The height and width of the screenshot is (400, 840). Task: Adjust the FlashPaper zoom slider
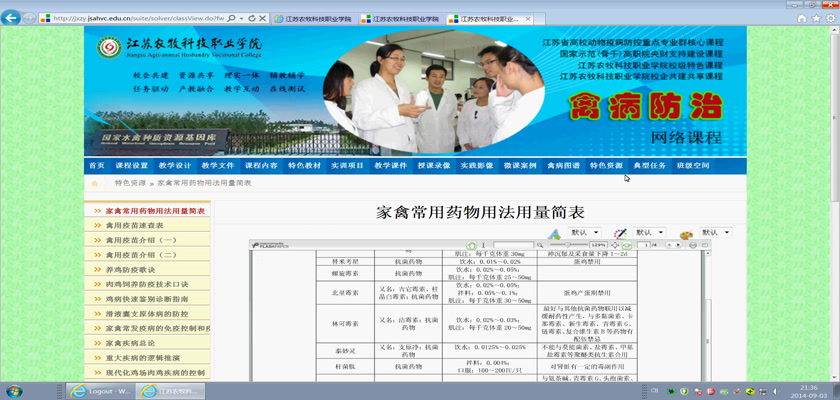568,245
